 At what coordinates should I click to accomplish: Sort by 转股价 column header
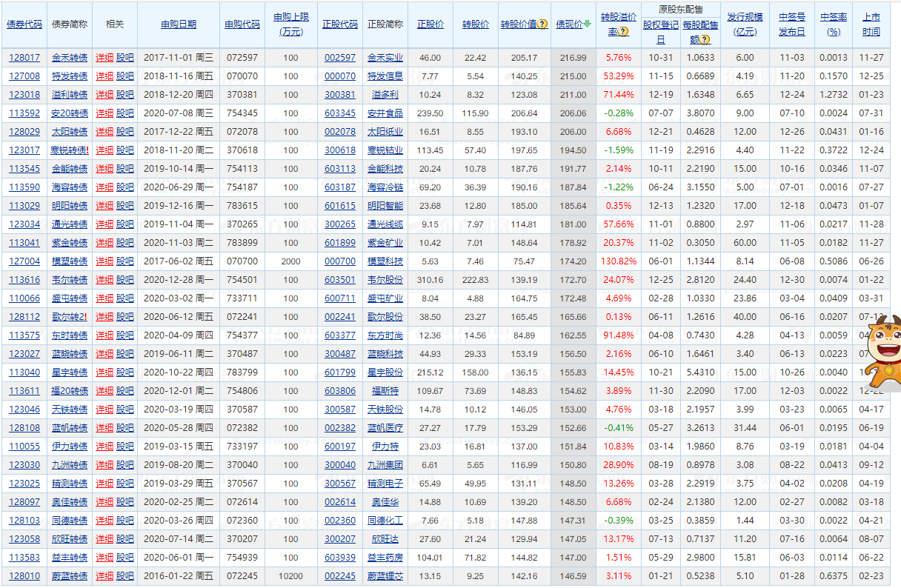pos(475,24)
